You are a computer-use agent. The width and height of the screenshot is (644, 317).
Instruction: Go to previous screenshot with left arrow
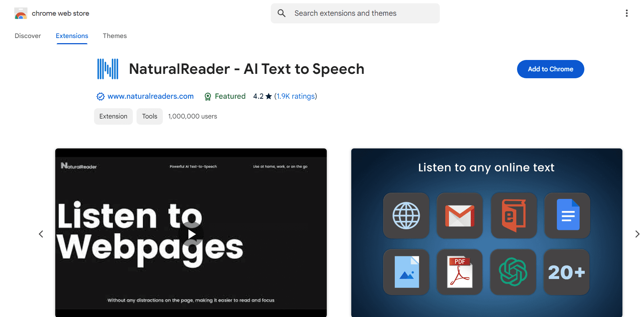(x=41, y=234)
